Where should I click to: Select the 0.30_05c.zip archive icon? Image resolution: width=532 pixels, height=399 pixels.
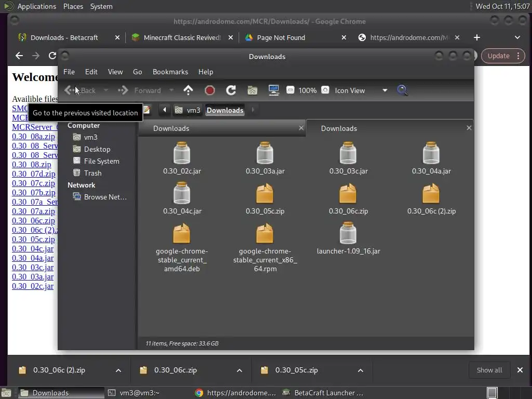tap(264, 193)
